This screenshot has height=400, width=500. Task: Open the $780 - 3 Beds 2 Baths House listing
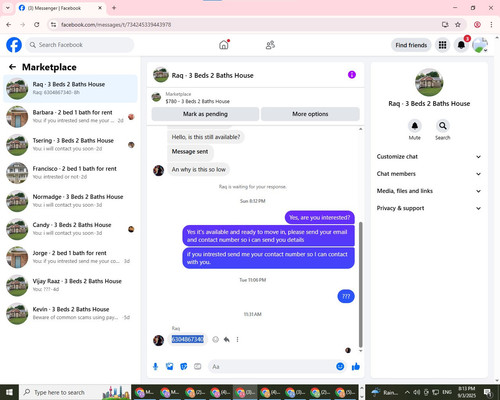tap(197, 101)
